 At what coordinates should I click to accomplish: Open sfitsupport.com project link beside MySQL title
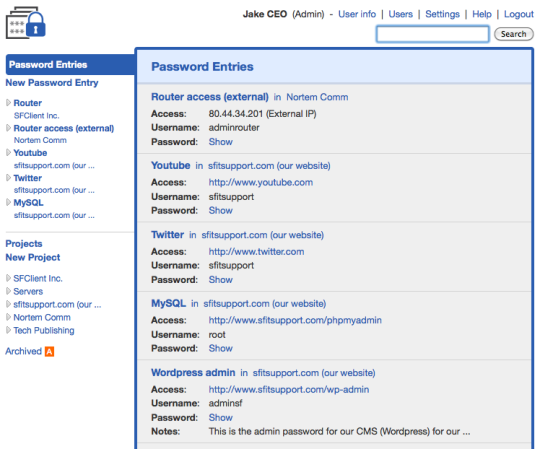(265, 304)
